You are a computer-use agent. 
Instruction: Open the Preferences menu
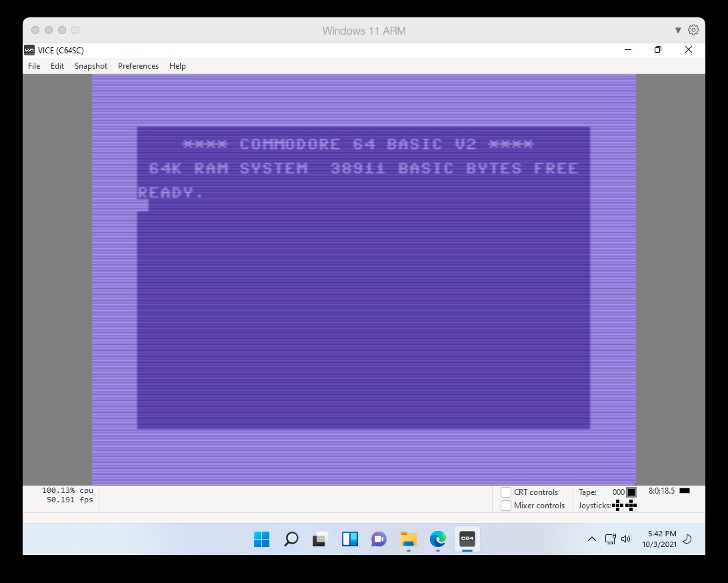click(x=139, y=66)
